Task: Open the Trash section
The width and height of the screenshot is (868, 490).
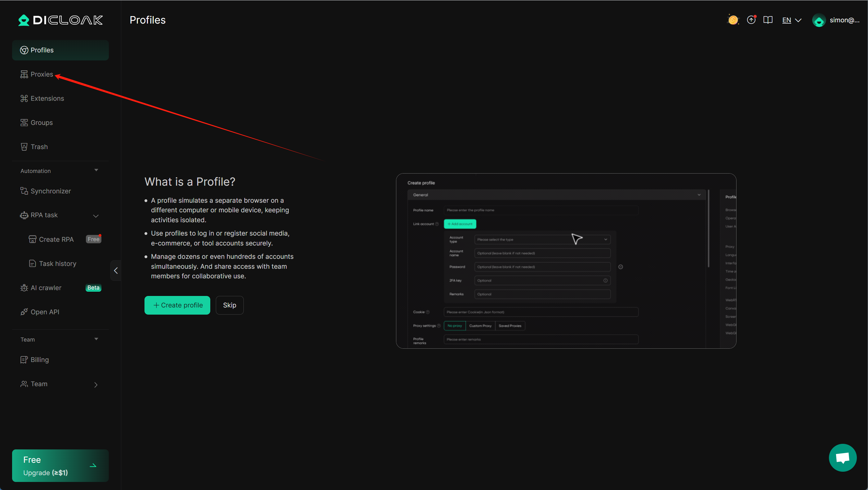Action: [39, 147]
